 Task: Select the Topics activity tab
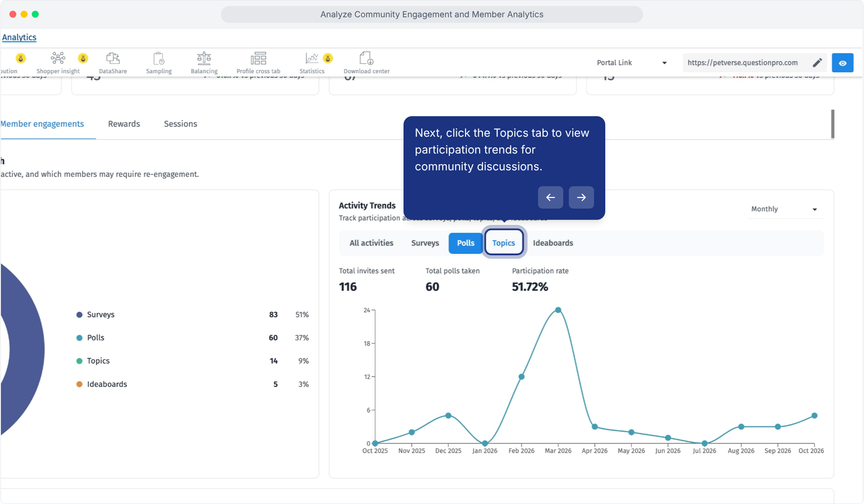(503, 243)
